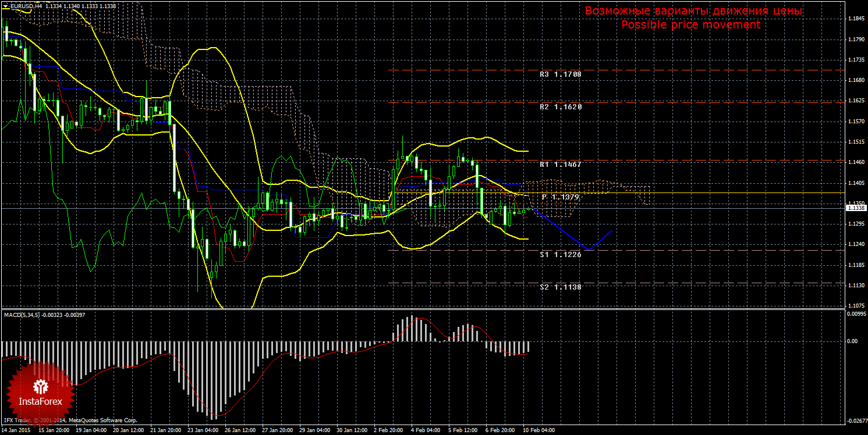
Task: Select the S1 1.1226 support label
Action: click(560, 255)
